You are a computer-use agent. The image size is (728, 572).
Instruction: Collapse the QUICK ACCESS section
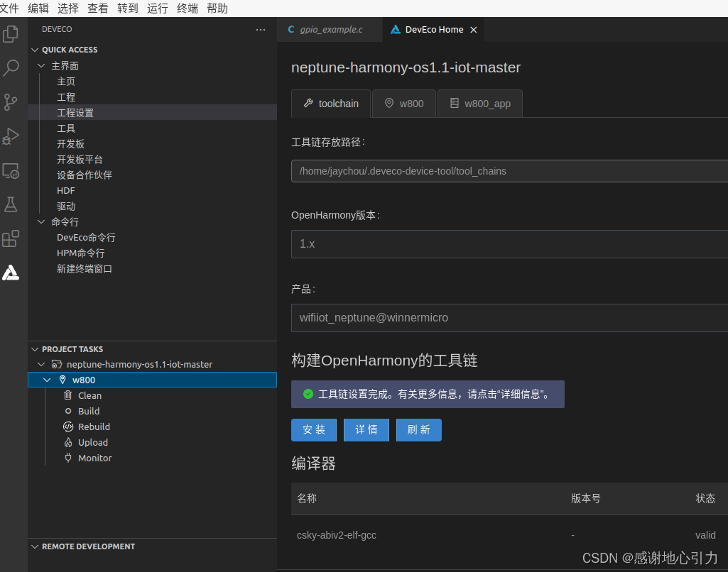[x=35, y=50]
